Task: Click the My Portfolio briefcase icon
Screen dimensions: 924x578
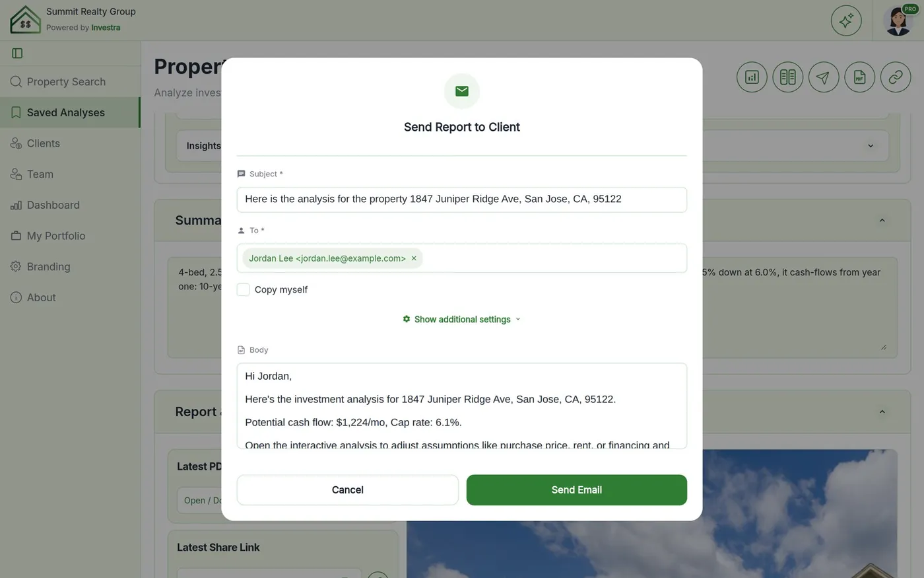Action: click(16, 236)
